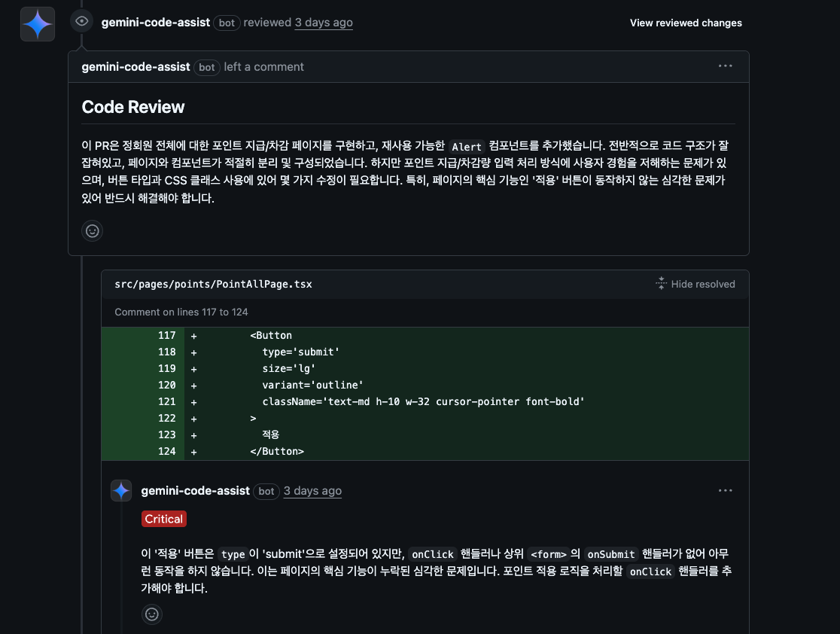Add emoji reaction to the Critical inline comment
The width and height of the screenshot is (840, 634).
point(152,614)
